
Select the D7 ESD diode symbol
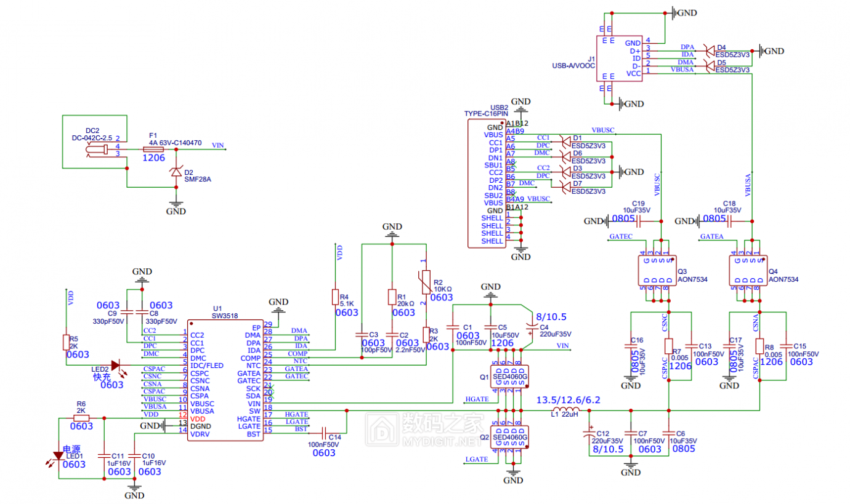coord(564,186)
